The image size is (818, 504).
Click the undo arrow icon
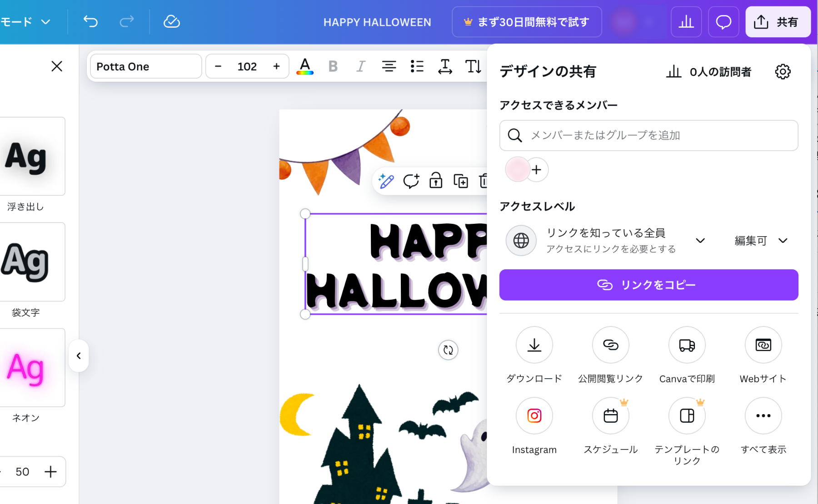tap(90, 21)
